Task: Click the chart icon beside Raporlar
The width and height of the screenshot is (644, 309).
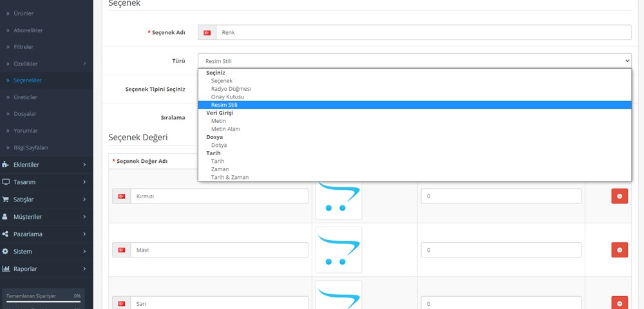Action: point(6,268)
